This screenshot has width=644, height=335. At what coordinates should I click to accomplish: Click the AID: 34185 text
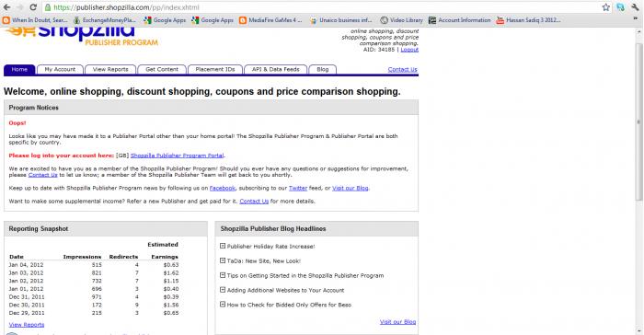(379, 50)
